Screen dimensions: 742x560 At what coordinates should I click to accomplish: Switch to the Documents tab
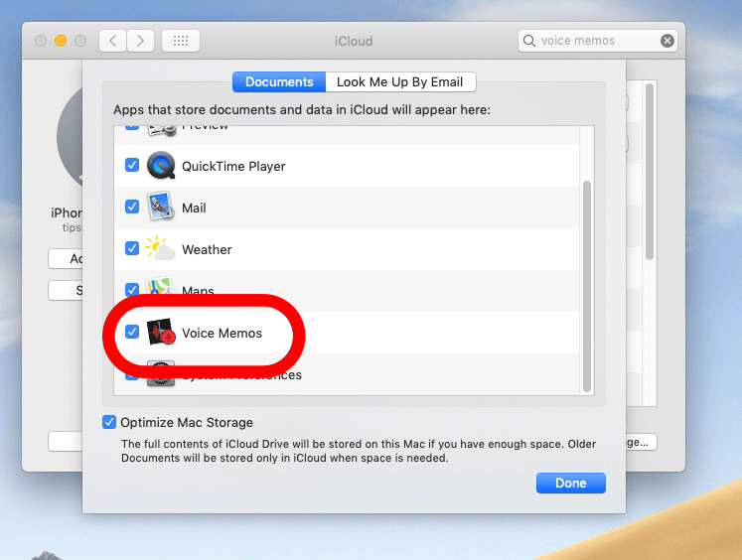click(279, 82)
